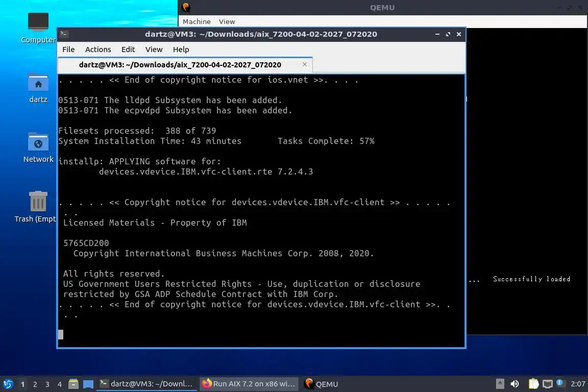Click the 'System Installation Time: 43 minutes' text
Viewport: 588px width, 392px height.
150,141
